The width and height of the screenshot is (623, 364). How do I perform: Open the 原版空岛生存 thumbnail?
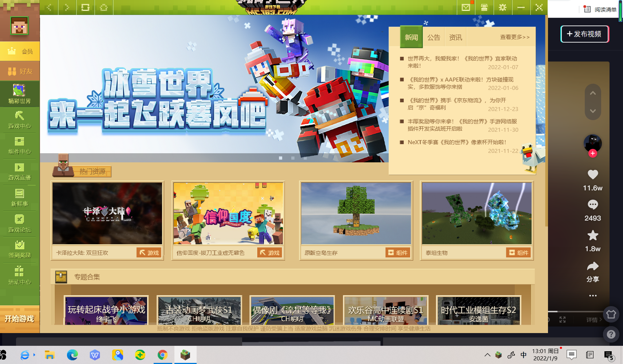(x=356, y=213)
